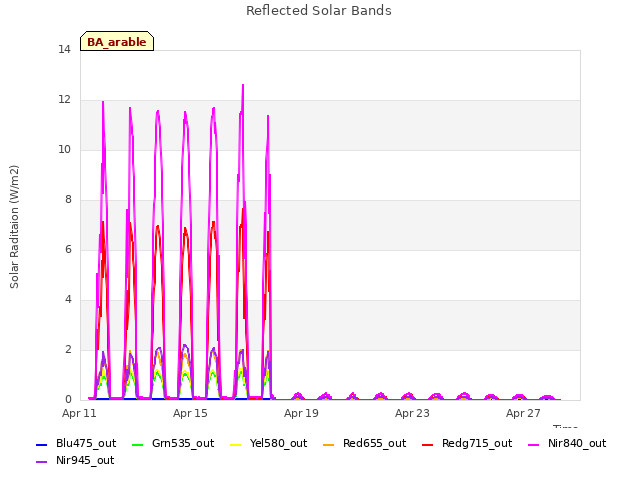Viewport: 640px width, 480px height.
Task: Toggle Blu475_out series in legend
Action: tap(76, 444)
